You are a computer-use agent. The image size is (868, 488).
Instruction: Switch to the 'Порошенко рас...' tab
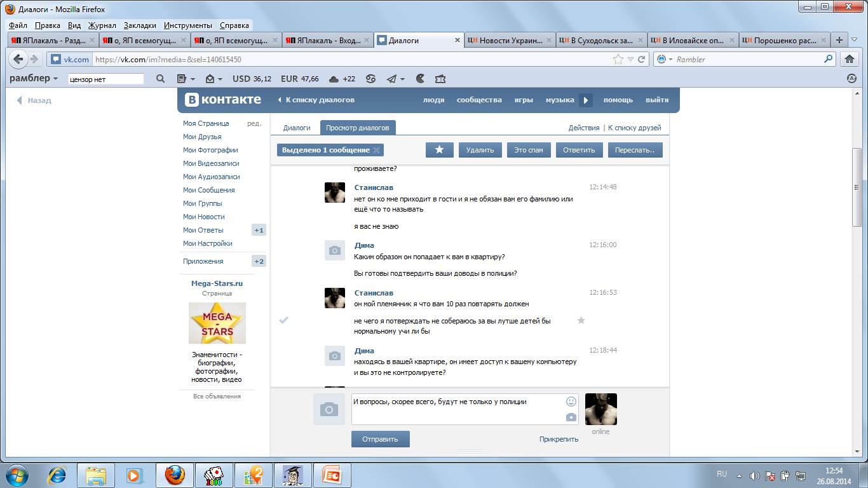[784, 40]
